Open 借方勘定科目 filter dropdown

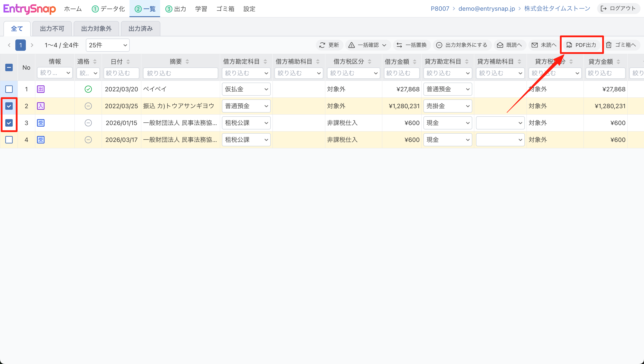click(x=246, y=73)
